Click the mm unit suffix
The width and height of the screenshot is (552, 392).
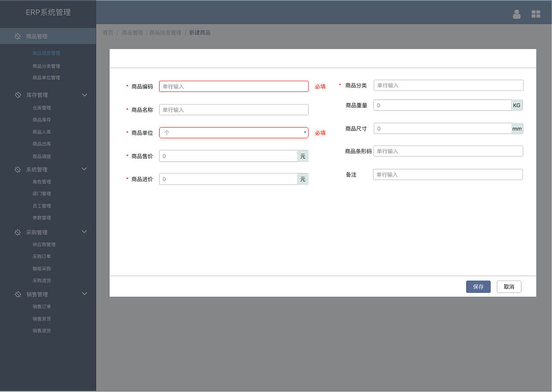click(517, 129)
